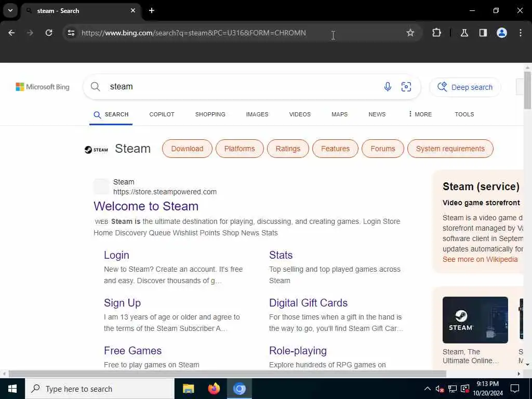The height and width of the screenshot is (399, 532).
Task: Click the taskbar Type here to search box
Action: click(x=100, y=389)
